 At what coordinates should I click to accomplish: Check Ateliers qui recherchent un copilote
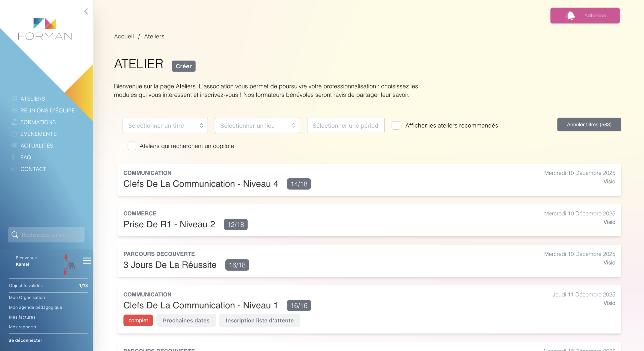tap(132, 146)
